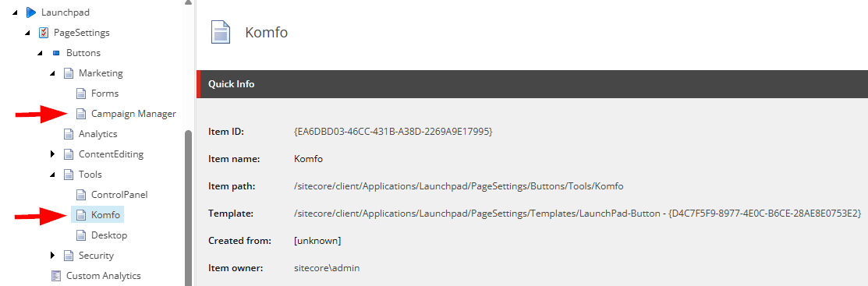Click the Forms document icon
Image resolution: width=868 pixels, height=286 pixels.
[x=81, y=94]
